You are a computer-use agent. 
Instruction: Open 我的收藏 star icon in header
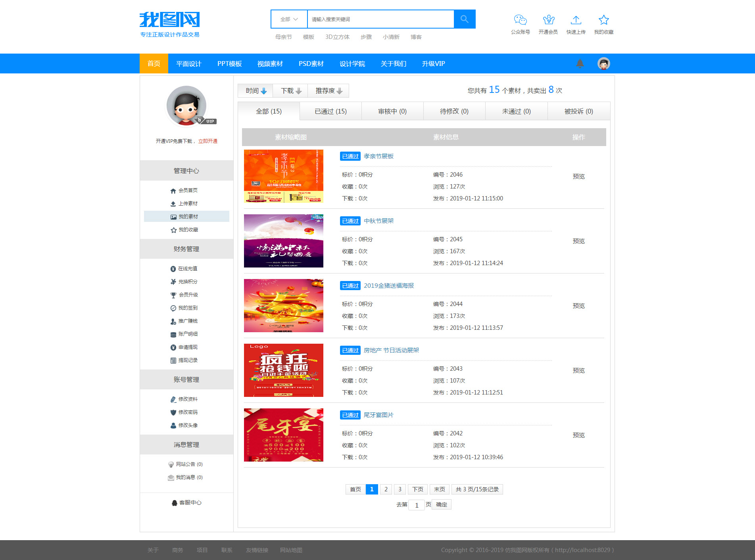pyautogui.click(x=603, y=20)
